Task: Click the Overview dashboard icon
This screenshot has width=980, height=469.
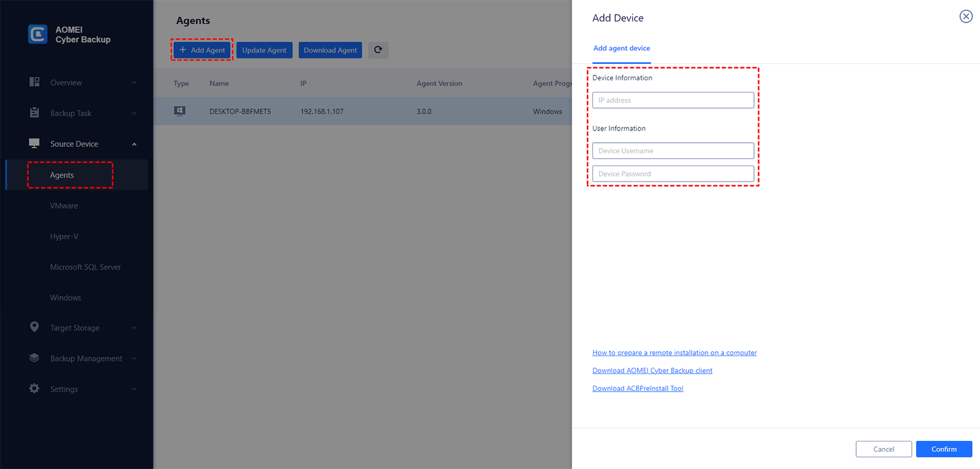Action: (34, 82)
